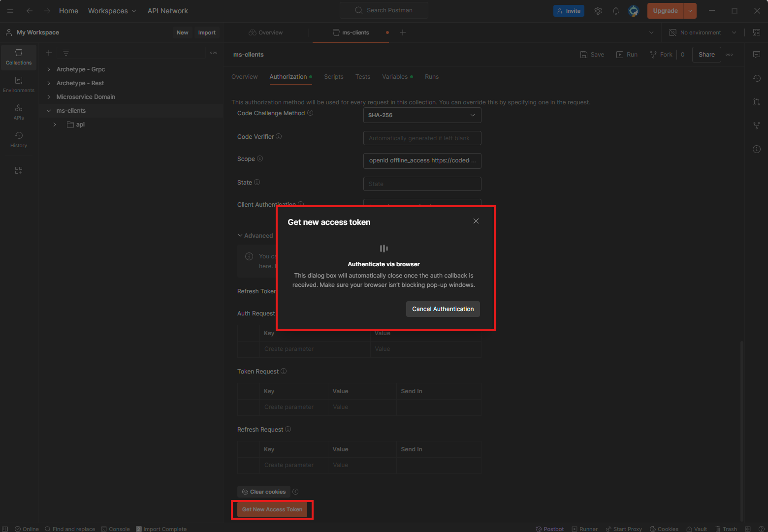
Task: Collapse the ms-clients collection
Action: point(49,111)
